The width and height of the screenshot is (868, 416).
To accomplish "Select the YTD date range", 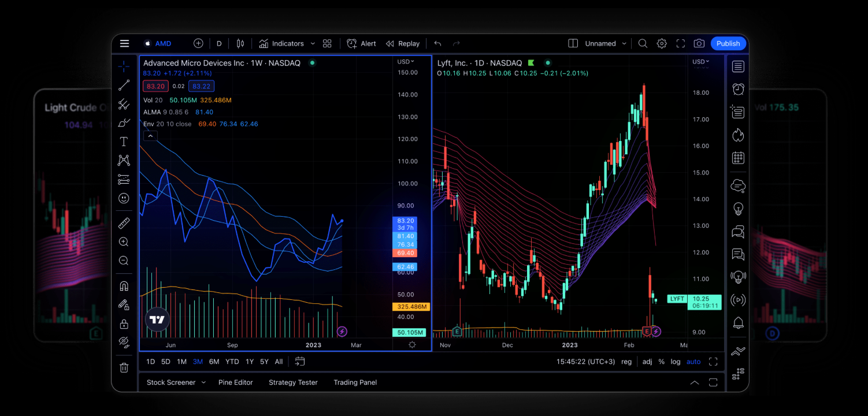I will 232,362.
